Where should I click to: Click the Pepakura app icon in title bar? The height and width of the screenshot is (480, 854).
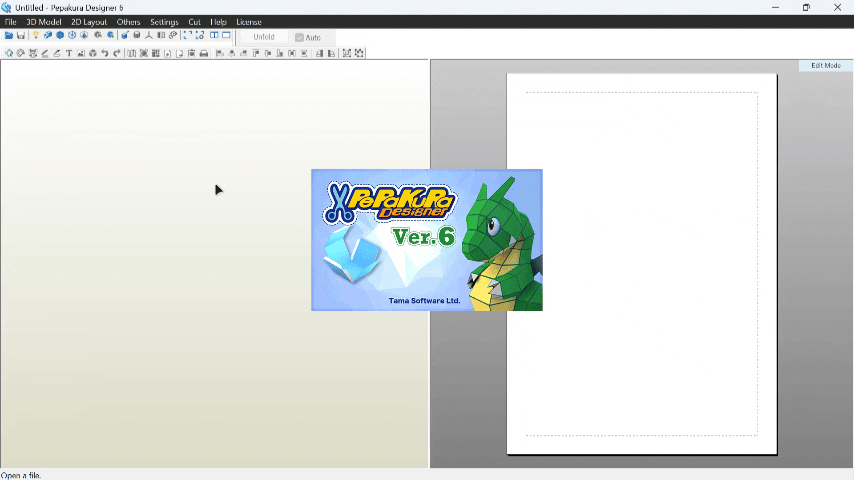point(6,8)
